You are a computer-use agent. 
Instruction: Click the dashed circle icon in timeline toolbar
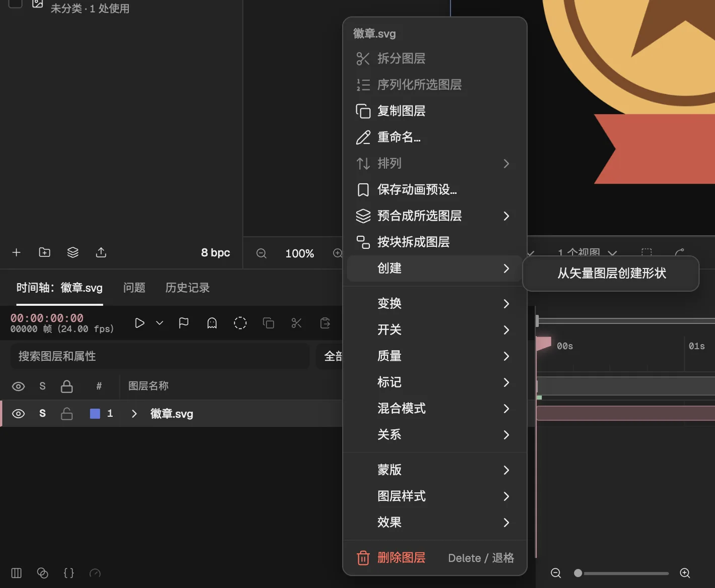tap(240, 323)
